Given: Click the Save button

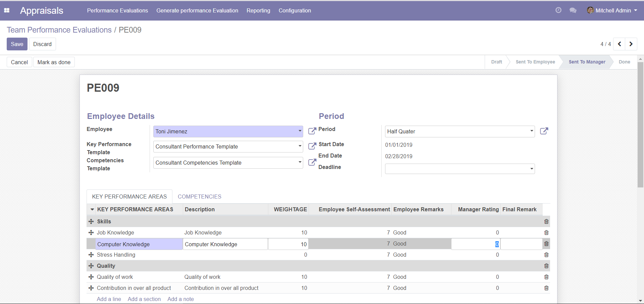Looking at the screenshot, I should click(x=17, y=44).
